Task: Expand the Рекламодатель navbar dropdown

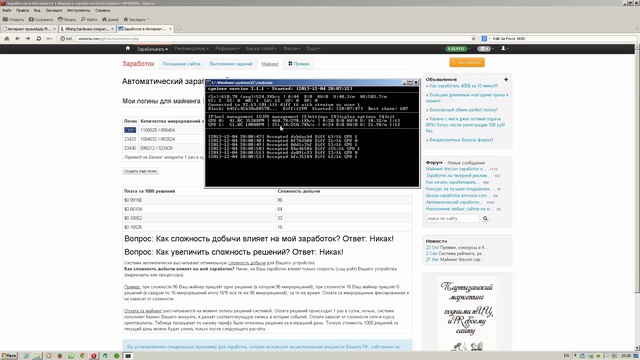Action: pos(191,49)
